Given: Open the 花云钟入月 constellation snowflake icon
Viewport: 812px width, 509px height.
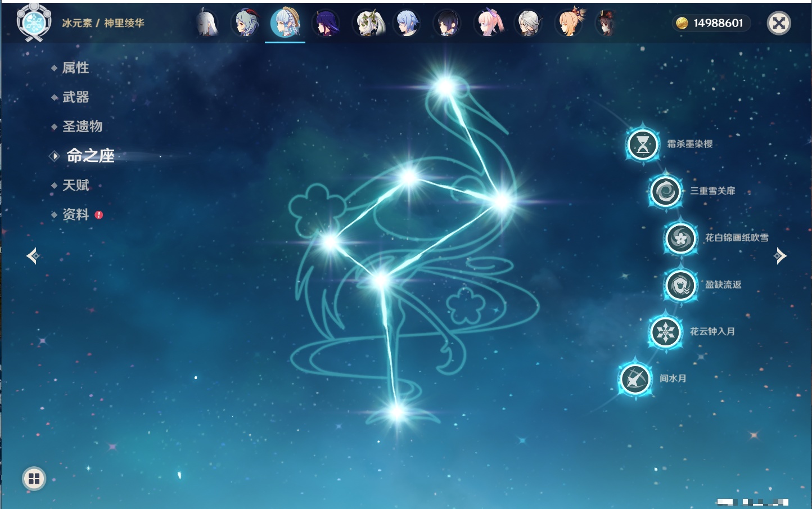Looking at the screenshot, I should 666,332.
